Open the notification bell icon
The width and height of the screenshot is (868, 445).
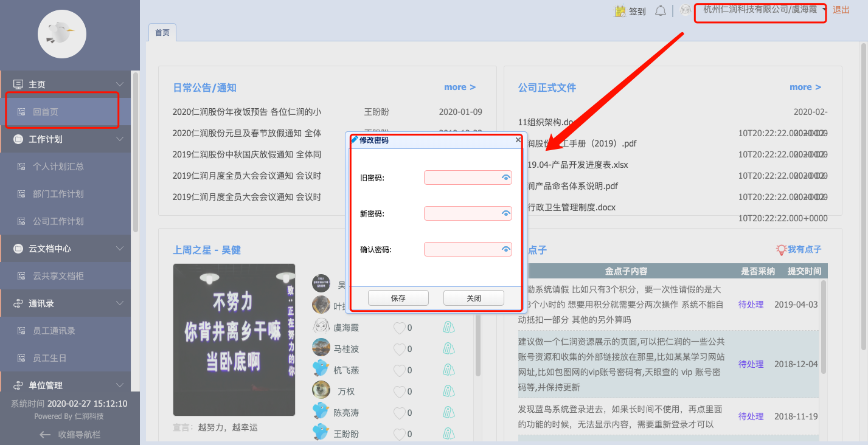tap(660, 10)
